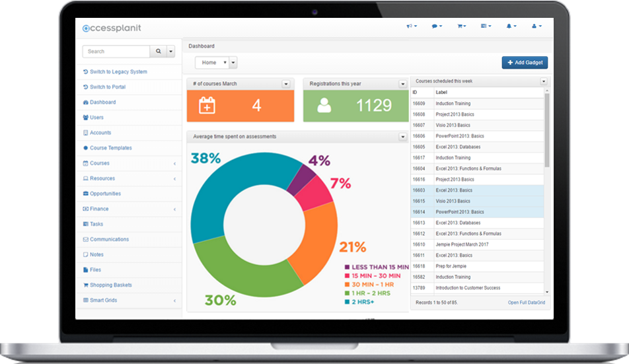Click the person icon in Registrations tile
This screenshot has height=364, width=629.
(x=324, y=105)
